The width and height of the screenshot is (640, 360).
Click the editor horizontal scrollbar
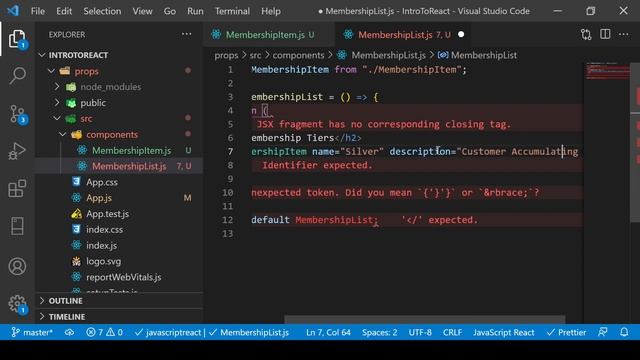click(424, 319)
